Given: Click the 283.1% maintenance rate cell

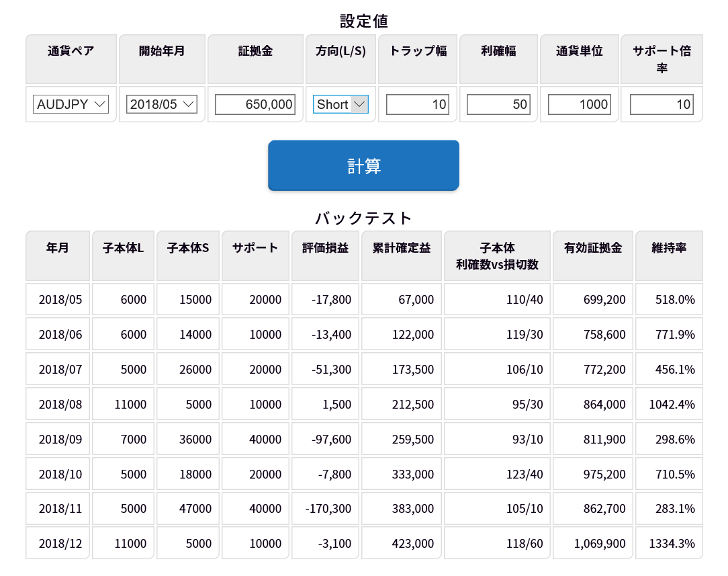Looking at the screenshot, I should [669, 509].
